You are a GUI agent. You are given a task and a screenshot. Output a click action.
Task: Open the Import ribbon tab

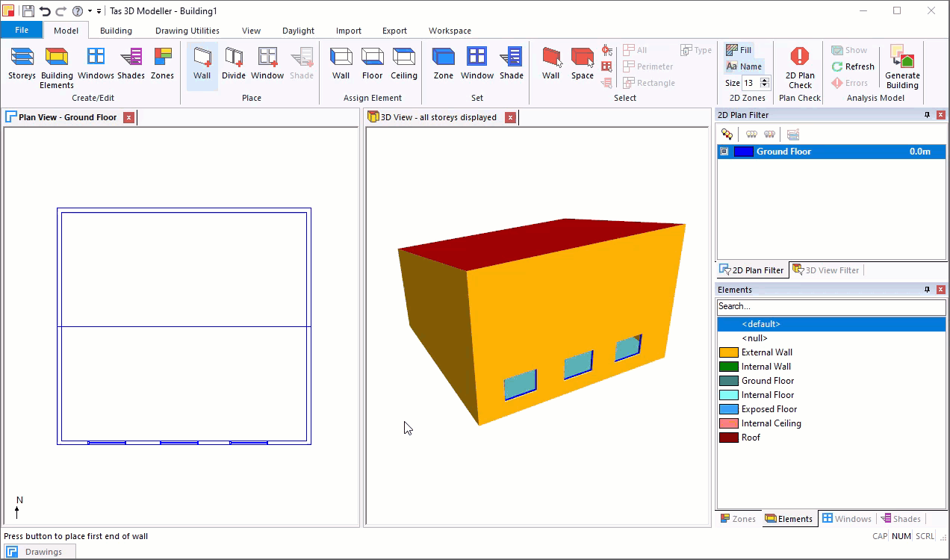coord(349,31)
